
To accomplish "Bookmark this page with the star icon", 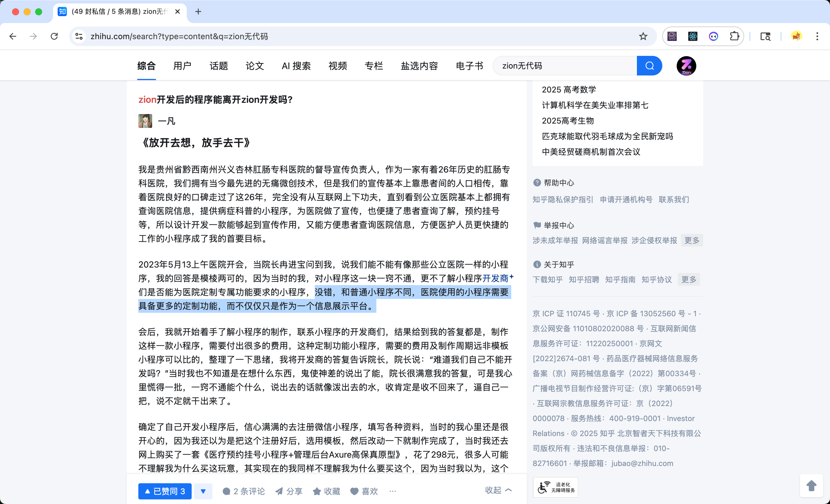I will [x=643, y=36].
